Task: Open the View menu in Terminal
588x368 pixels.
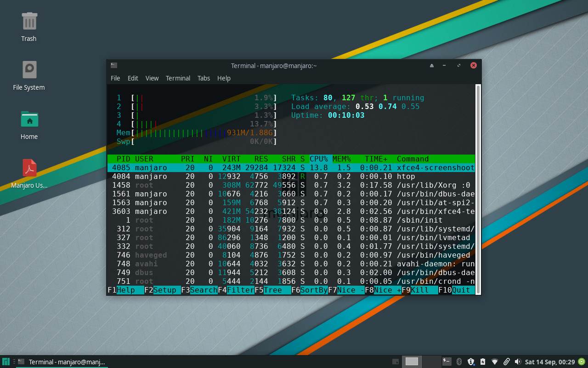Action: pyautogui.click(x=152, y=78)
